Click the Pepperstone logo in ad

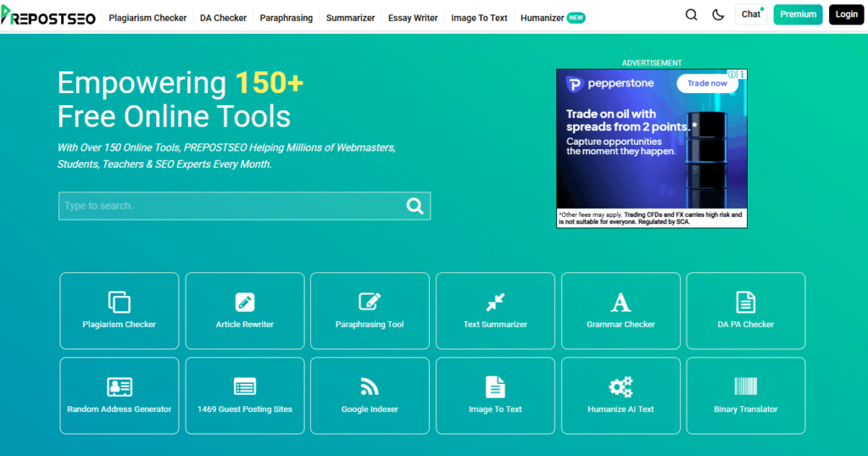(610, 84)
